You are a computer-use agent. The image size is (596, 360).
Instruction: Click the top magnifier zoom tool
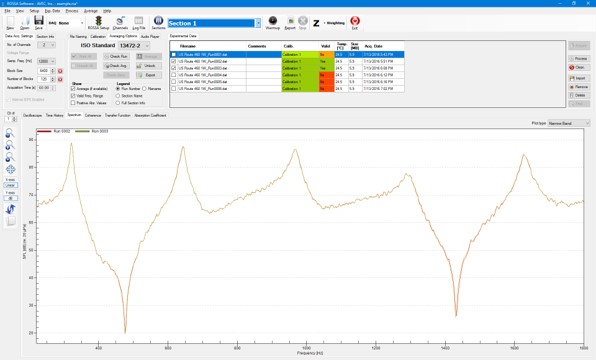tap(10, 133)
